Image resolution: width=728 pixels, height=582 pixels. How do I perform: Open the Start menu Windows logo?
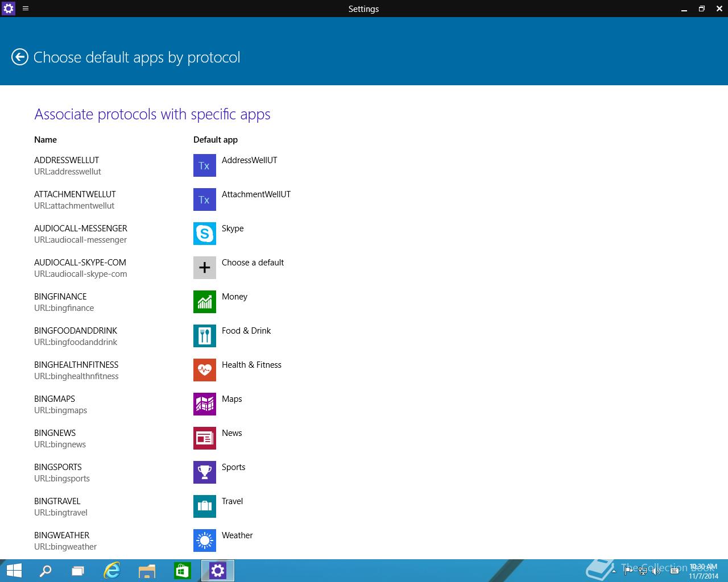[x=14, y=571]
